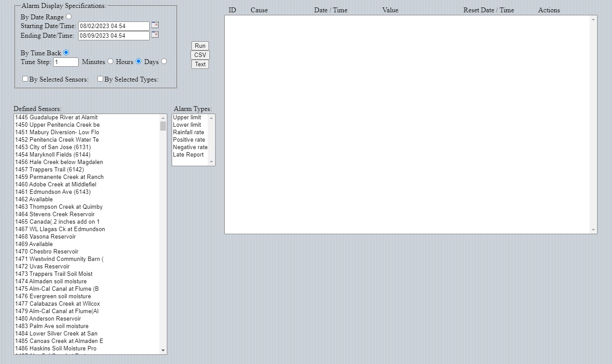Select Late Report alarm type
The image size is (612, 364).
(188, 155)
